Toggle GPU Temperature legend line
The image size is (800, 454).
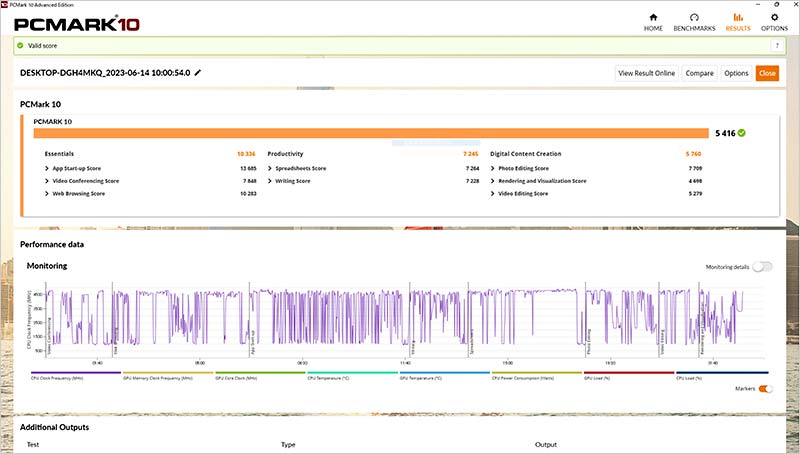[x=444, y=373]
